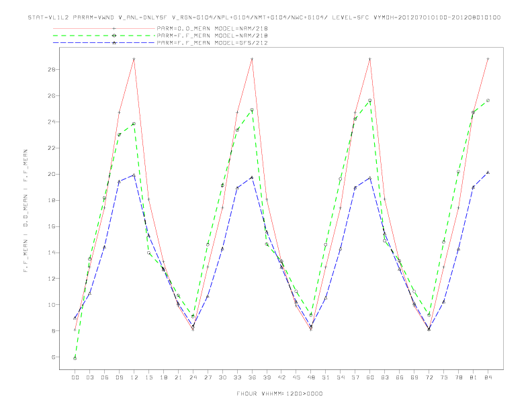
Task: Click y-axis tick label 10
Action: [x=51, y=305]
